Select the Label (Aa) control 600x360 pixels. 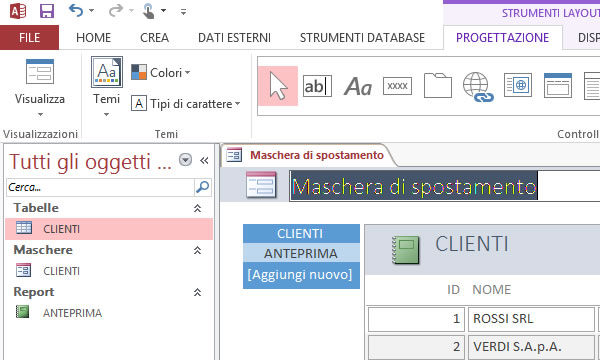coord(357,86)
